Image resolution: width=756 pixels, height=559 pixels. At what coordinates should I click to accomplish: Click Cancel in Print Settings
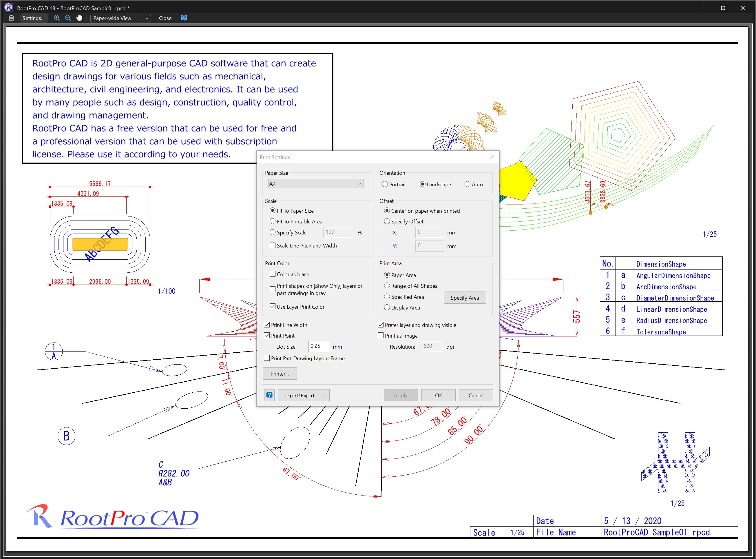(476, 395)
